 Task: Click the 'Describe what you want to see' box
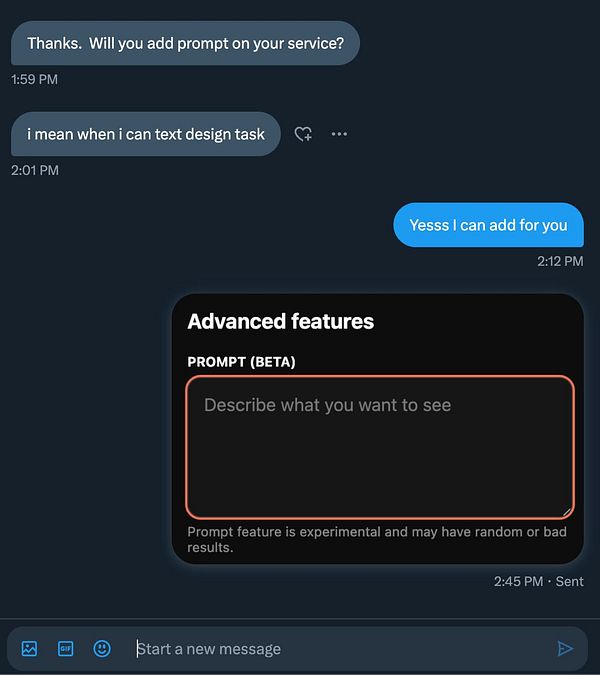[x=380, y=447]
